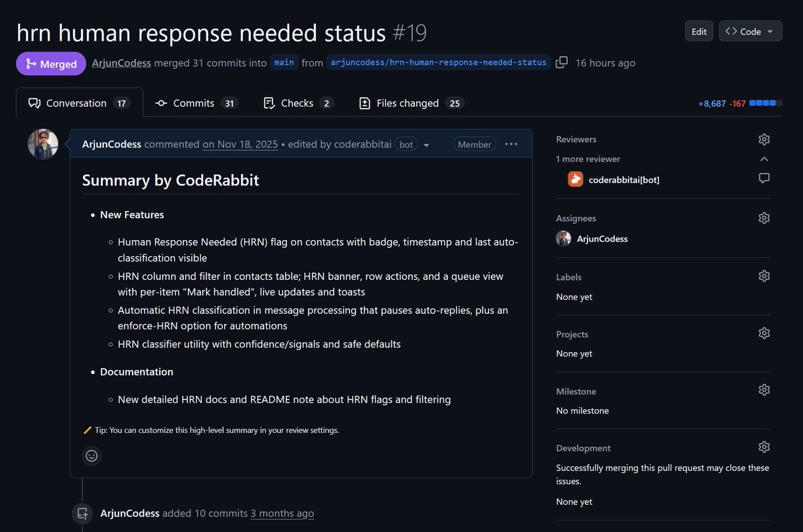This screenshot has height=532, width=803.
Task: Open Reviewers settings gear
Action: pos(764,139)
